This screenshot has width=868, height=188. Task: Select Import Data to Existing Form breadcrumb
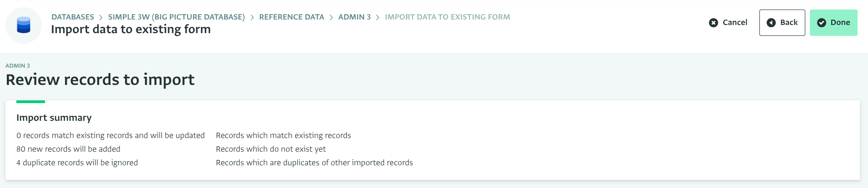pos(448,17)
